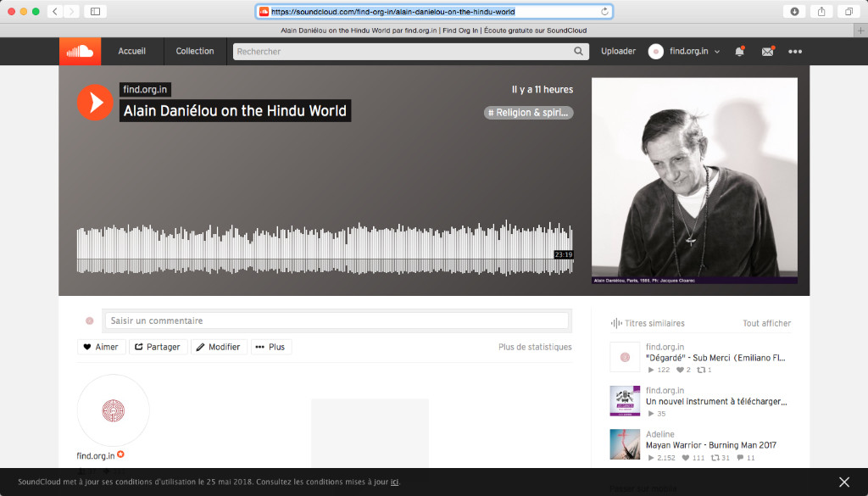This screenshot has height=496, width=868.
Task: Click the Modifier edit button
Action: [219, 347]
